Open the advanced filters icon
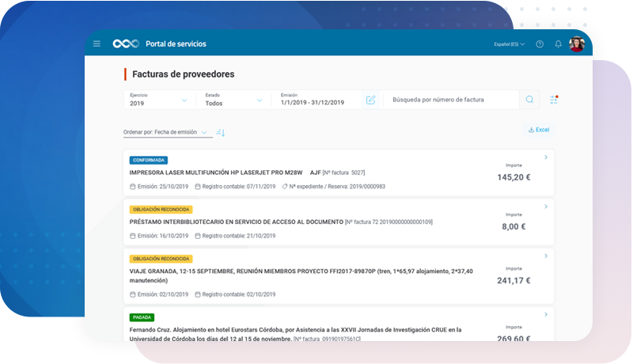633x364 pixels. point(554,100)
